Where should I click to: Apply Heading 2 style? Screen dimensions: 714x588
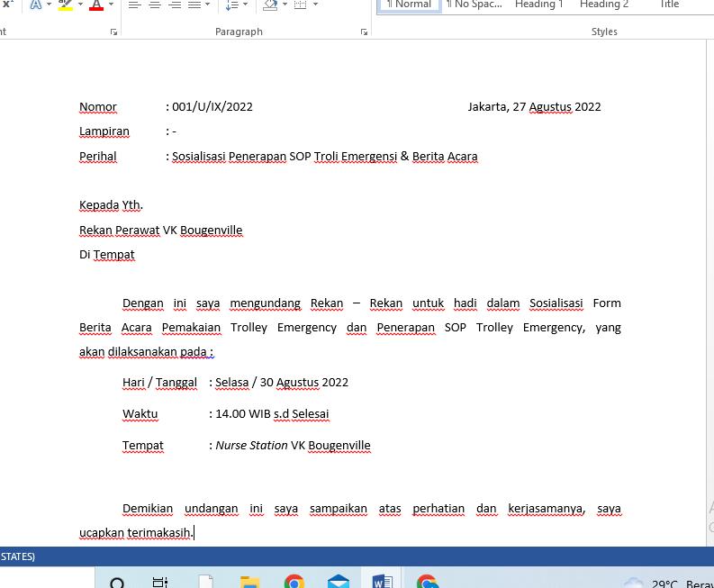(x=604, y=5)
